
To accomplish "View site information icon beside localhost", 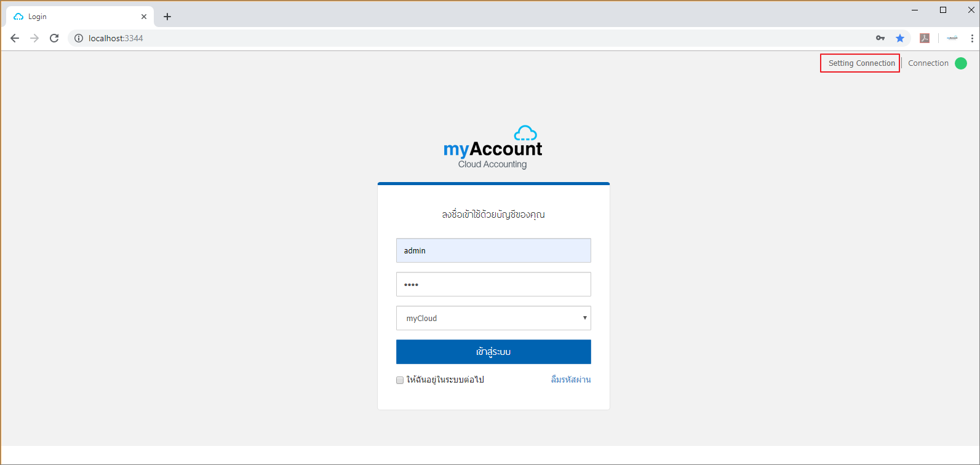I will tap(79, 38).
